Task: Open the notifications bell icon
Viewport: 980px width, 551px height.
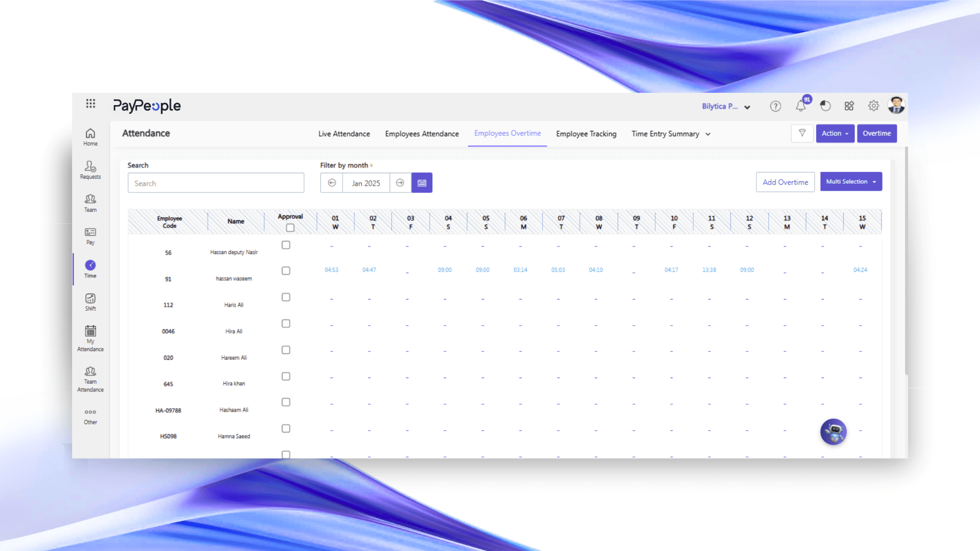Action: 800,106
